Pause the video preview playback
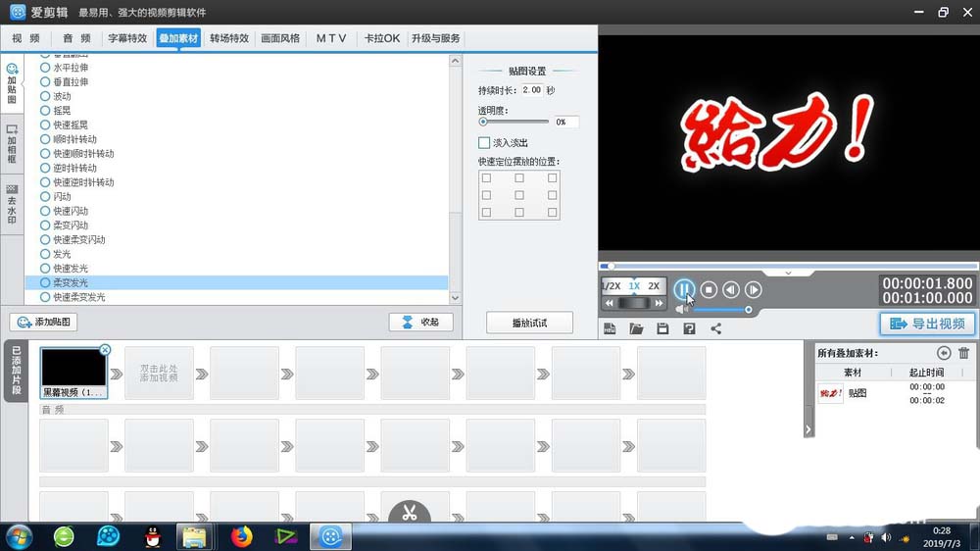980x551 pixels. point(684,289)
